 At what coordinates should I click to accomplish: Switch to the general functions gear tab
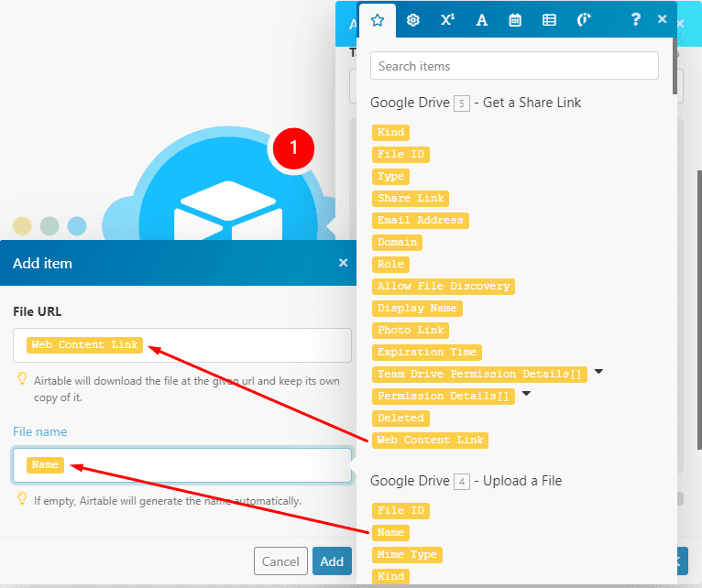(412, 19)
